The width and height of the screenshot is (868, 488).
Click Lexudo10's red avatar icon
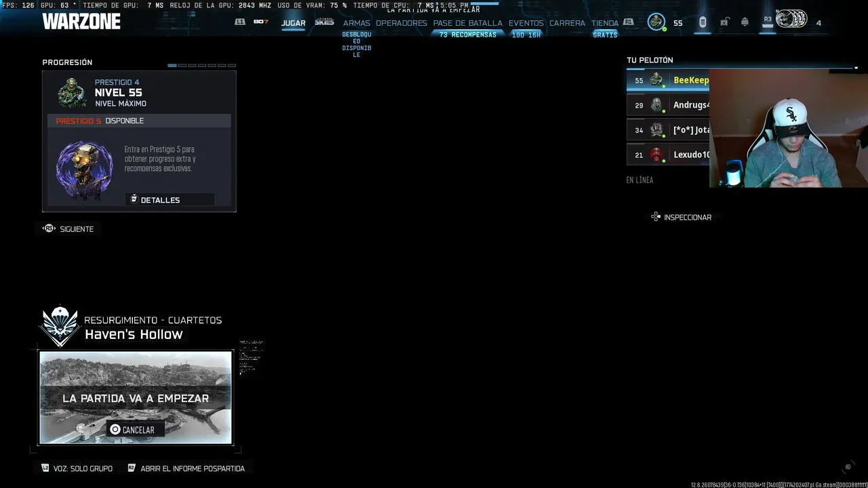(656, 155)
